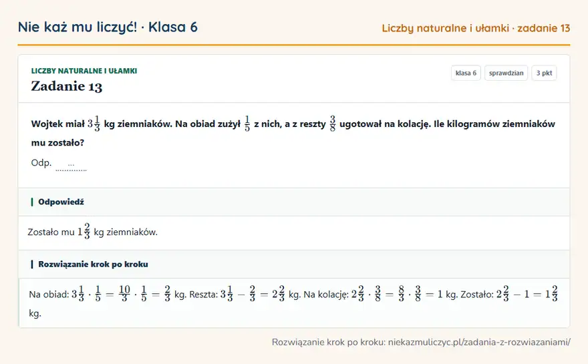The height and width of the screenshot is (364, 588).
Task: Open 'Liczby naturalne i ułamki · zadanie 13' header link
Action: pos(476,28)
